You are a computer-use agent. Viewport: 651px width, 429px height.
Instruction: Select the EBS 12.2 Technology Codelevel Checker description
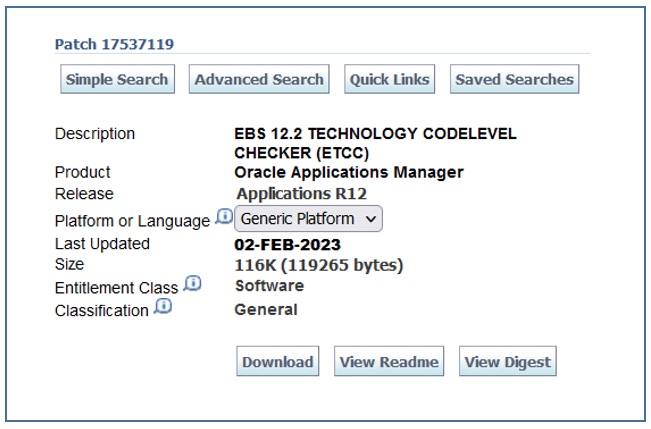375,143
